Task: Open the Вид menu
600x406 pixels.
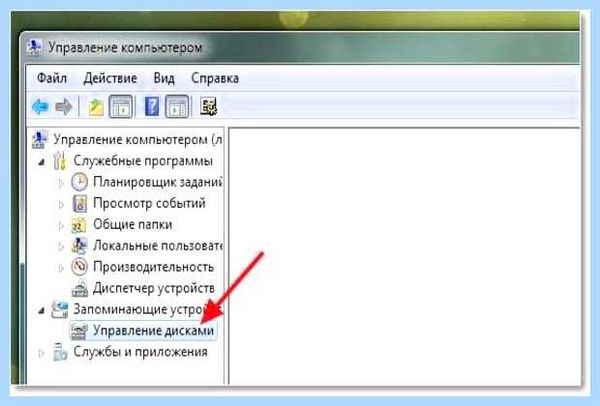Action: 164,78
